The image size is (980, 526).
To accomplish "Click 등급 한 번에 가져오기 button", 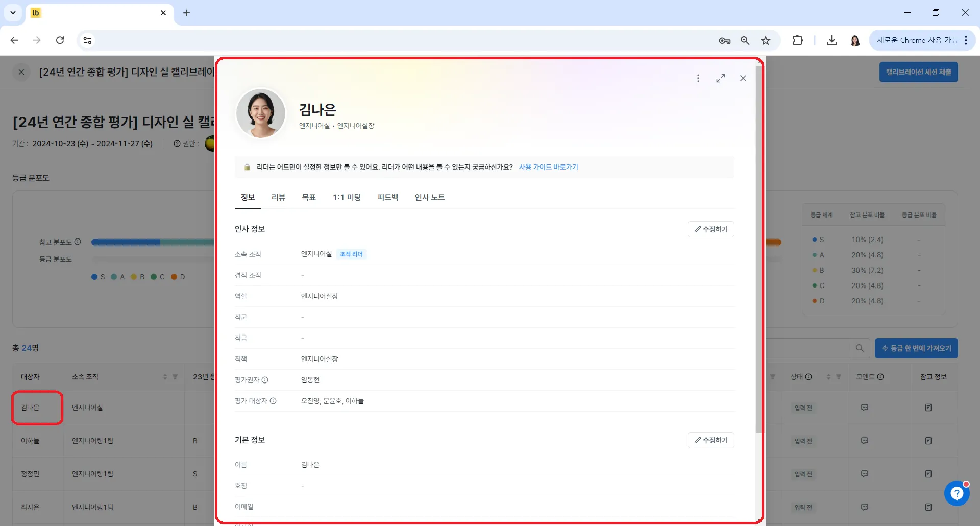I will [x=916, y=348].
